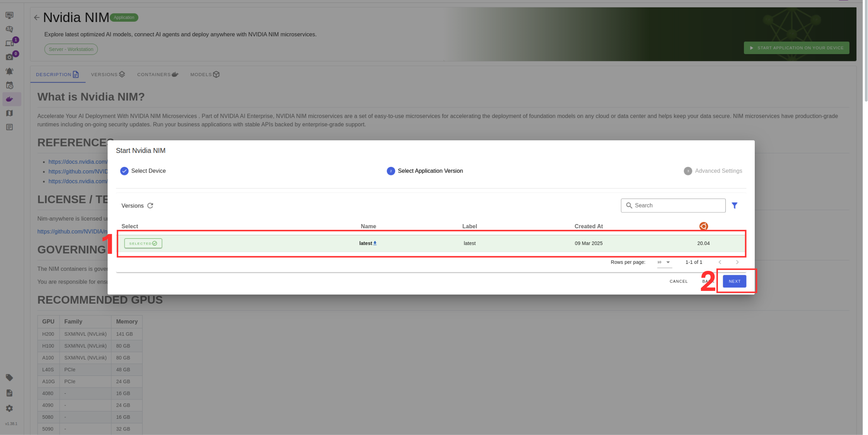Go to previous page of versions
868x435 pixels.
coord(720,262)
